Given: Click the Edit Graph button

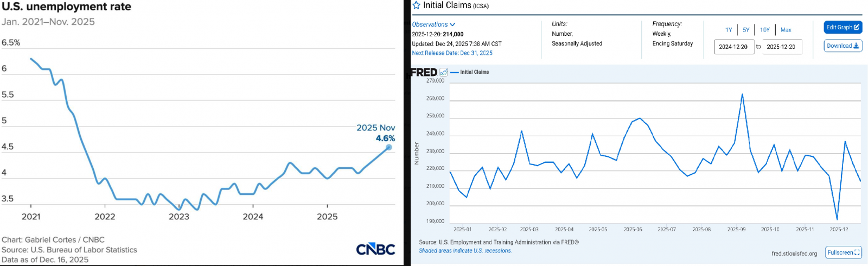Looking at the screenshot, I should 843,27.
